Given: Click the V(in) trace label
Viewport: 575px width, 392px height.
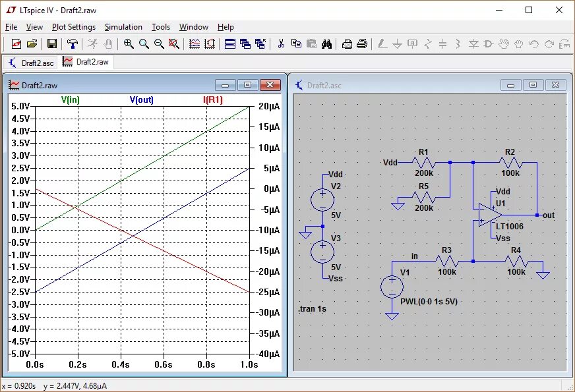Looking at the screenshot, I should click(70, 99).
